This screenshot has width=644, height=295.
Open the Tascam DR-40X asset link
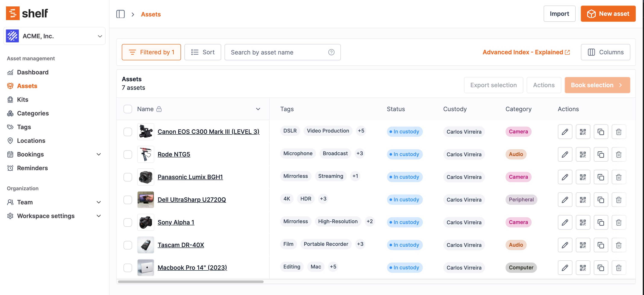pyautogui.click(x=181, y=245)
